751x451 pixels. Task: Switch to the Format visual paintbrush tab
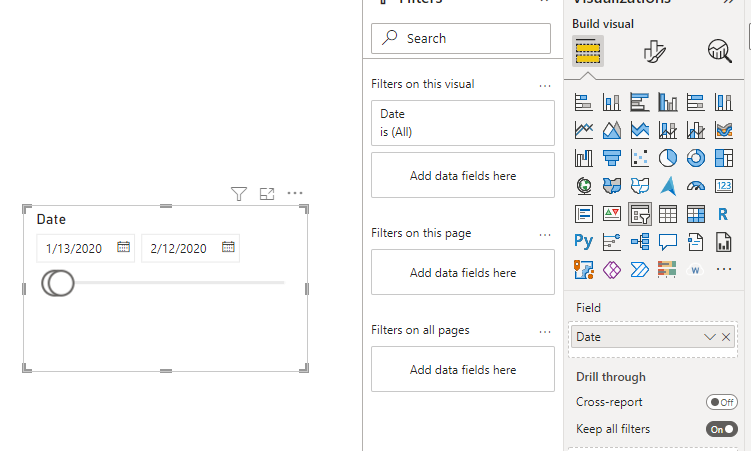coord(654,51)
